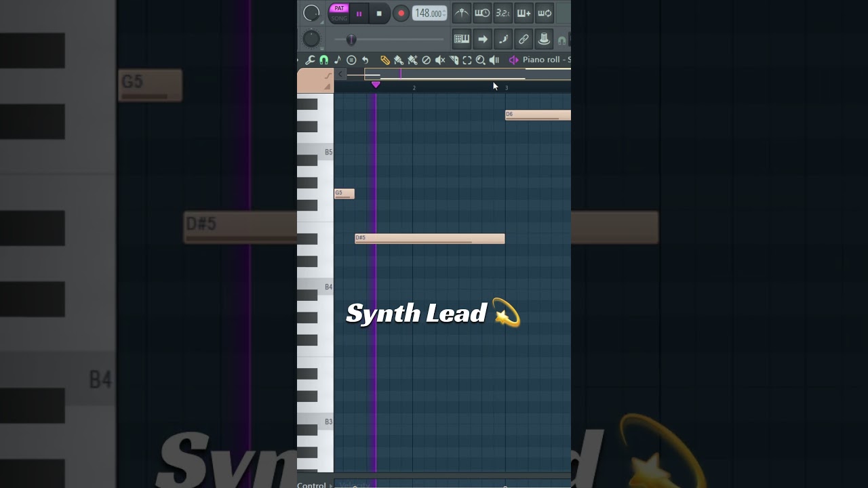Open the stamp note chord menu

[338, 60]
